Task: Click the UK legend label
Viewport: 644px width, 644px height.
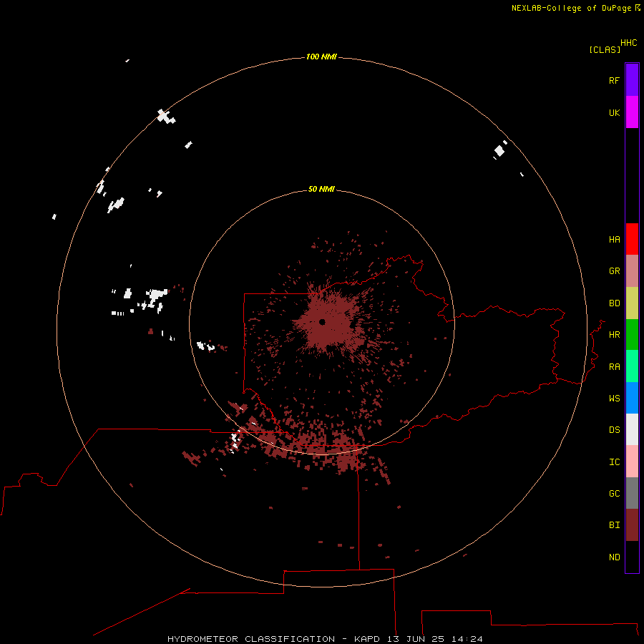Action: pyautogui.click(x=615, y=112)
